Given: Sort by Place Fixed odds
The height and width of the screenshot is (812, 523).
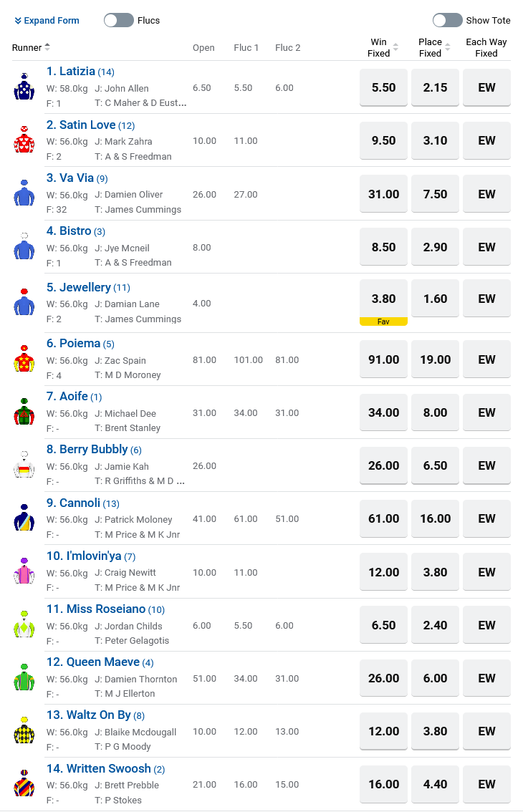Looking at the screenshot, I should 448,47.
